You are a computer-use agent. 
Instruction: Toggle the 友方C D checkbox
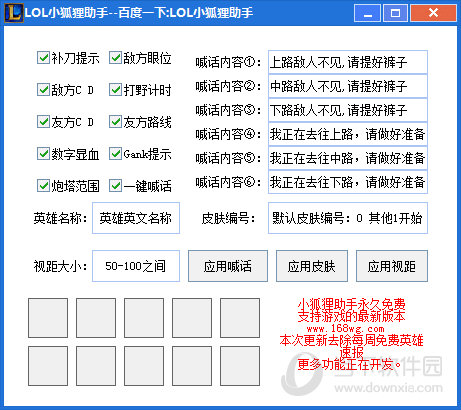[x=43, y=122]
